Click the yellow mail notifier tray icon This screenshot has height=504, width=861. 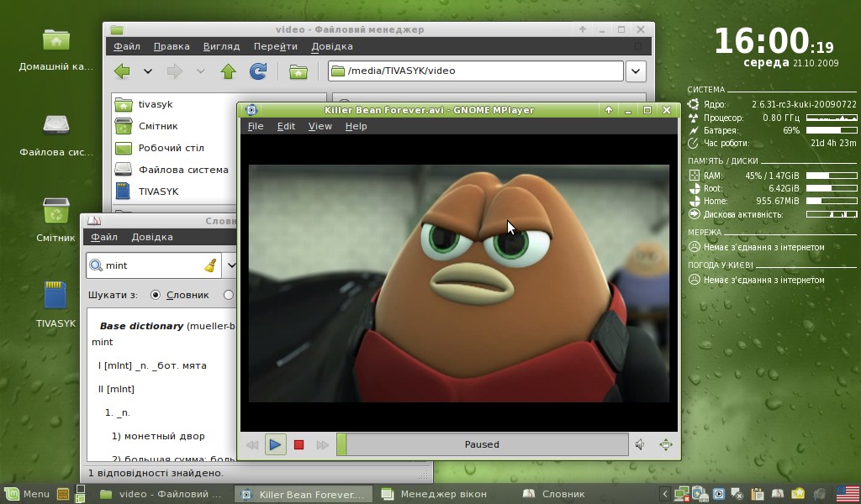[798, 494]
